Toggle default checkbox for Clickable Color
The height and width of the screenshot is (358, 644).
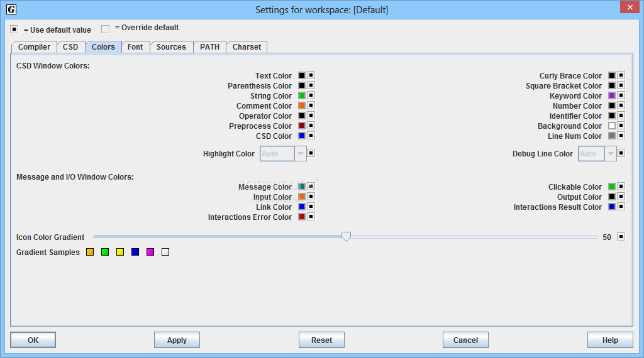[x=621, y=187]
